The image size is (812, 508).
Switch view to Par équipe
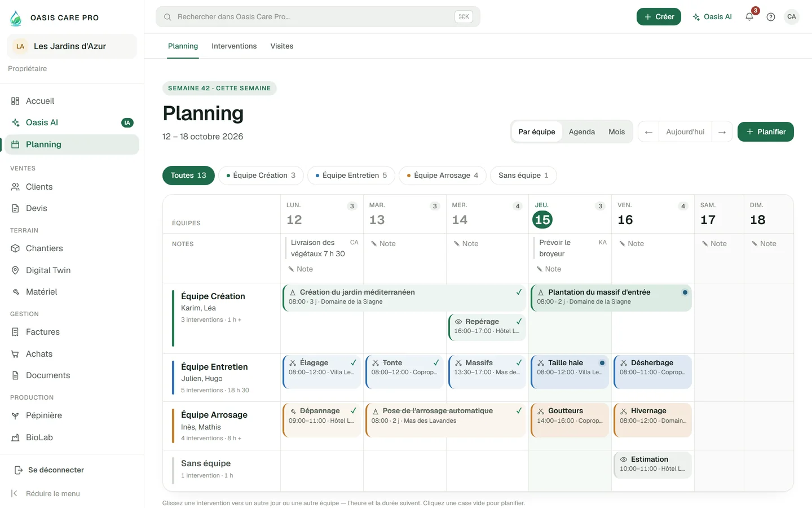pos(537,132)
